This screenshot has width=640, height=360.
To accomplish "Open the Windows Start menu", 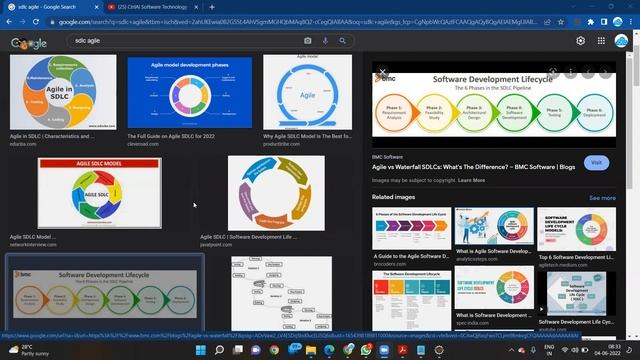I will point(201,350).
